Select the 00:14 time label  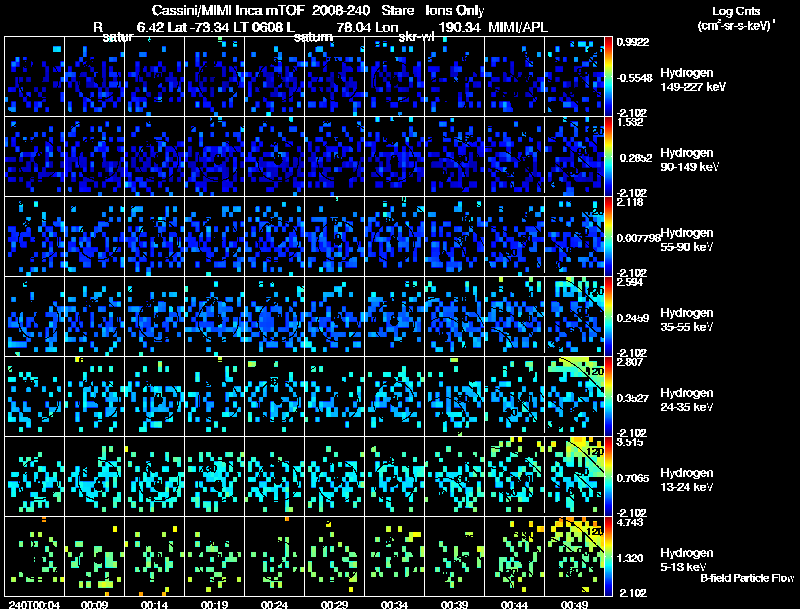[x=154, y=604]
